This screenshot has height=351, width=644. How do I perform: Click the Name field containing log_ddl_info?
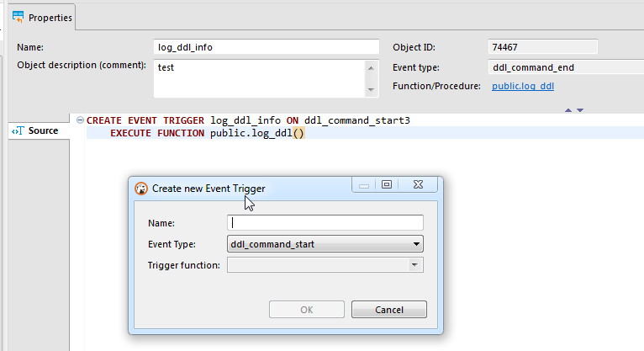click(x=267, y=47)
